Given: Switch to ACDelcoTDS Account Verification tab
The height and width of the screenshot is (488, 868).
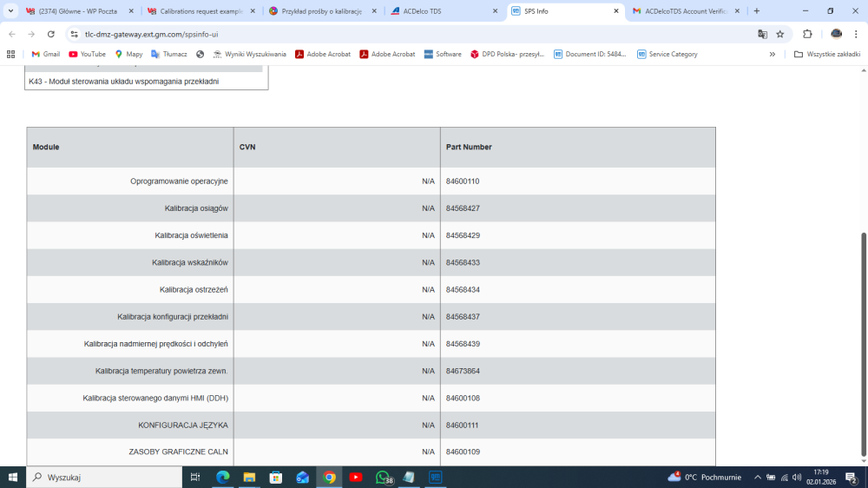Looking at the screenshot, I should 686,11.
